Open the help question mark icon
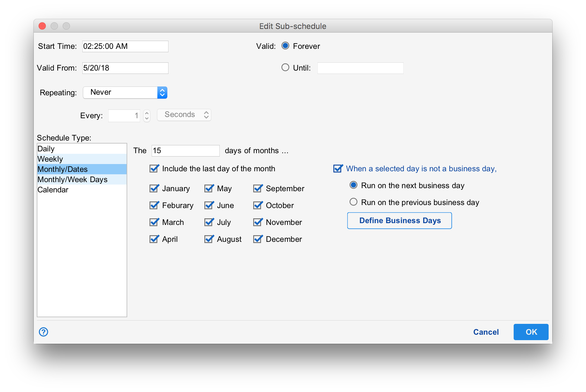This screenshot has width=586, height=392. click(x=43, y=332)
